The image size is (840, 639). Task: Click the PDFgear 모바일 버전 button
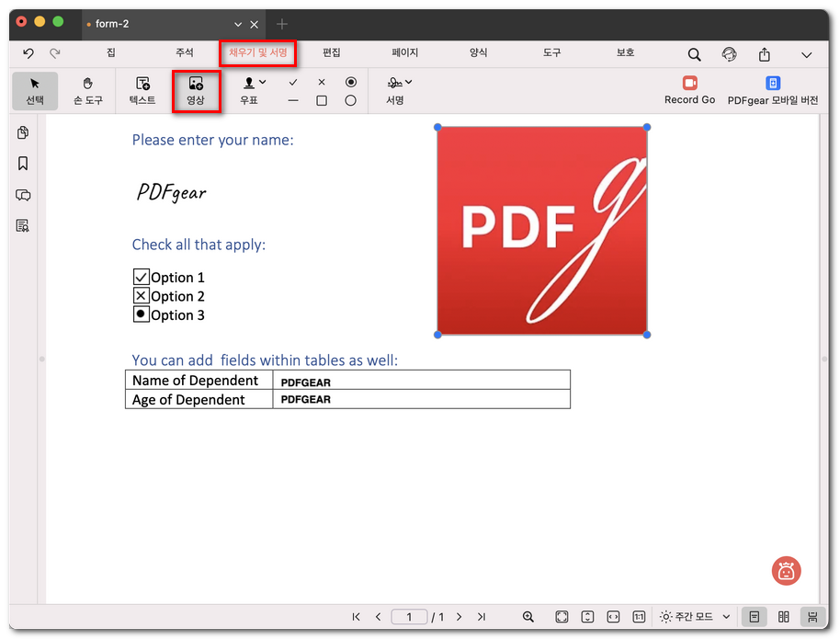pos(772,90)
